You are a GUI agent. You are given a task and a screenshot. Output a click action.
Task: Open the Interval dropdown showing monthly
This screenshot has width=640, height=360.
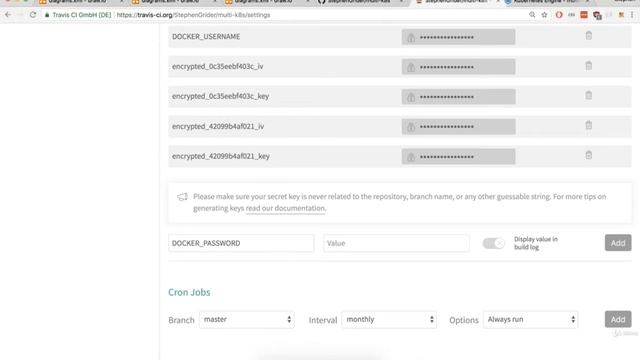click(x=389, y=320)
